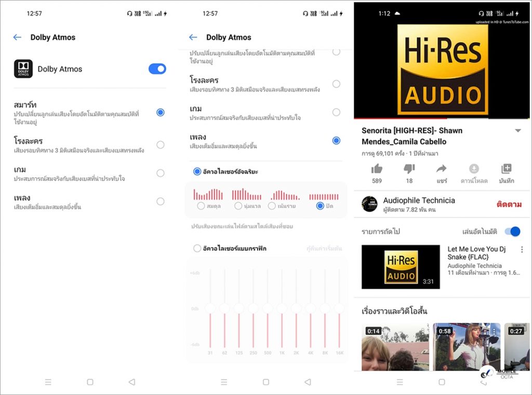Go back from the left Dolby Atmos screen
532x395 pixels.
coord(17,37)
